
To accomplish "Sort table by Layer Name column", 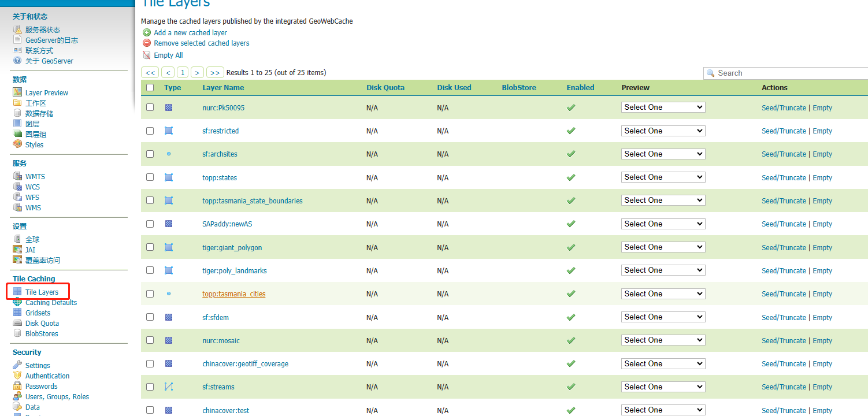I will pos(223,87).
